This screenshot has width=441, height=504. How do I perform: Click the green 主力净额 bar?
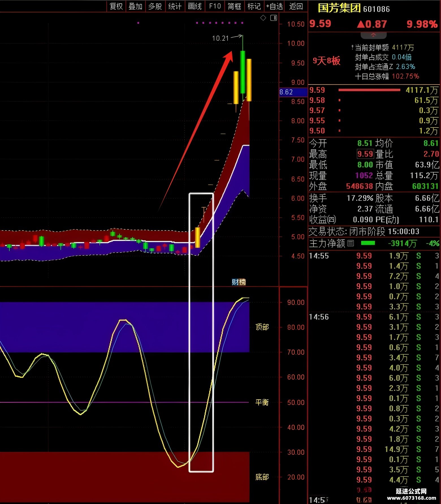(x=368, y=243)
